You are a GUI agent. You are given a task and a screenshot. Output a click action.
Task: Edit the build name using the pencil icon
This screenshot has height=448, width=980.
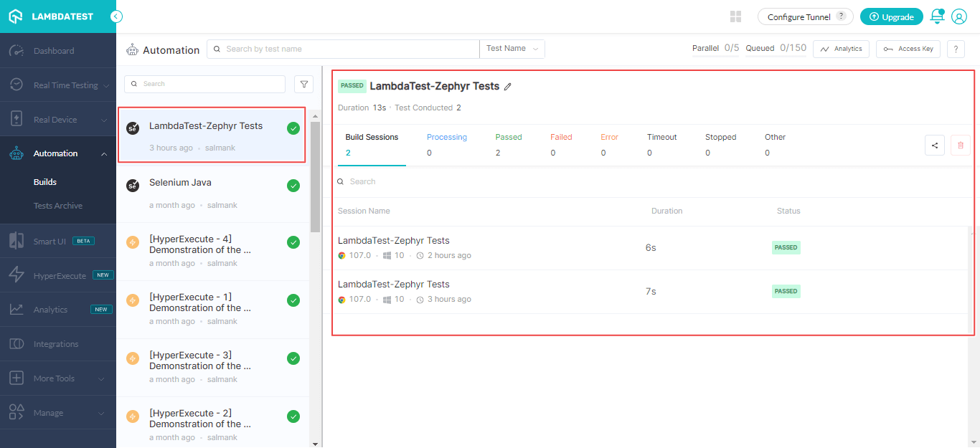509,86
